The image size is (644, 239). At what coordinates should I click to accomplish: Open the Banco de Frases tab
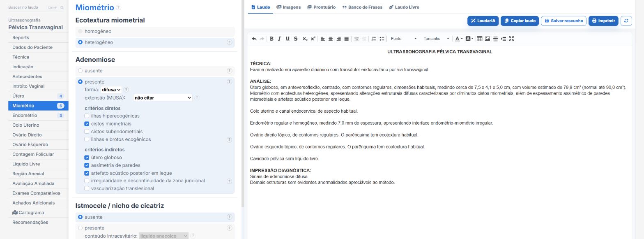pos(362,7)
